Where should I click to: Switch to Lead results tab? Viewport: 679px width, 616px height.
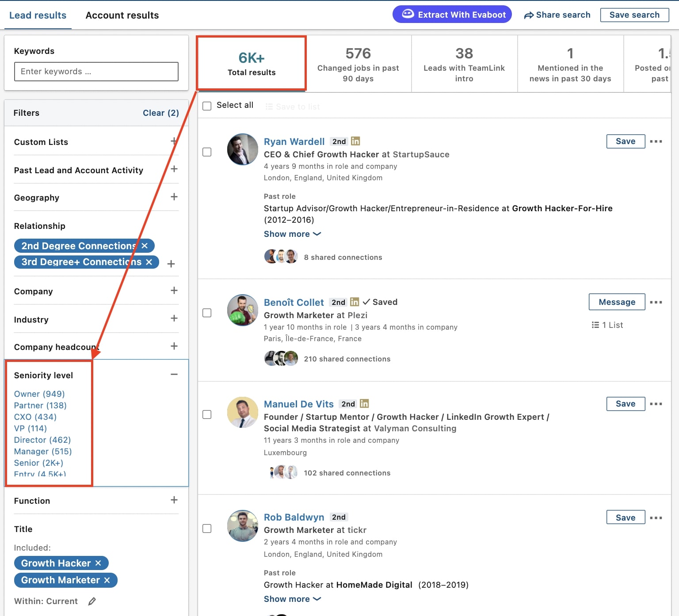pos(38,15)
